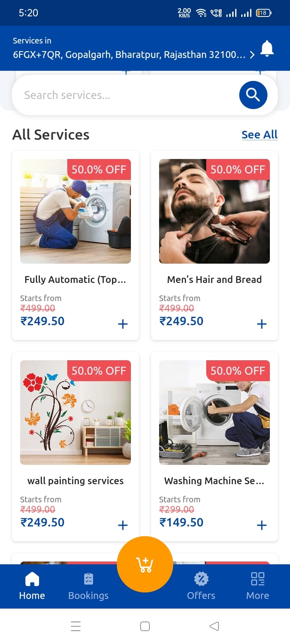Switch to the Offers tab
This screenshot has height=644, width=290.
pos(201,586)
